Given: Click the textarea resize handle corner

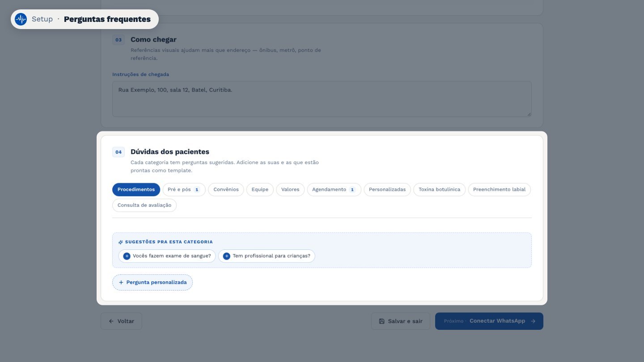Looking at the screenshot, I should click(529, 114).
